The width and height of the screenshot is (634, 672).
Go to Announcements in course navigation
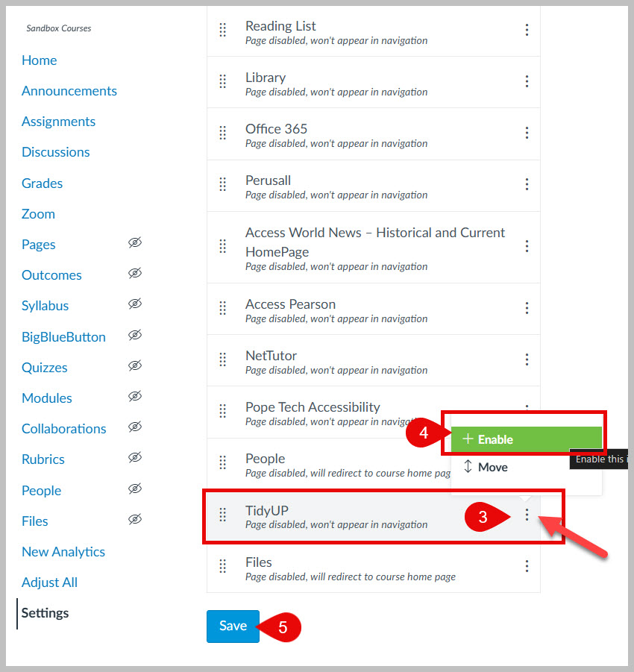(x=69, y=91)
